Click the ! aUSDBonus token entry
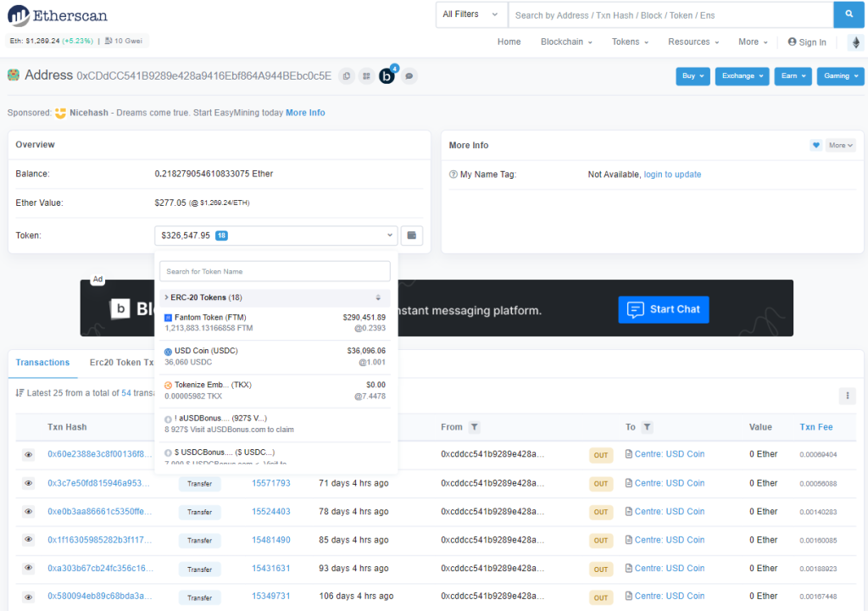Screen dimensions: 868x611 click(275, 424)
